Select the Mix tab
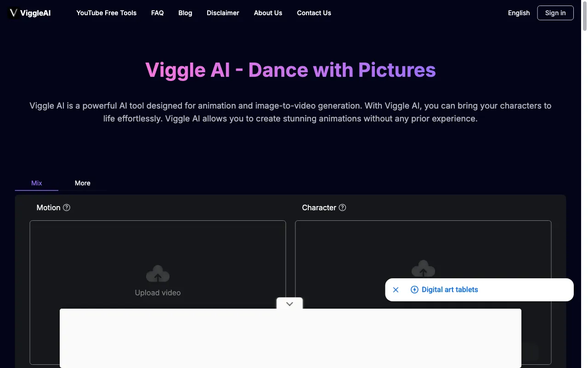Image resolution: width=588 pixels, height=368 pixels. point(37,183)
